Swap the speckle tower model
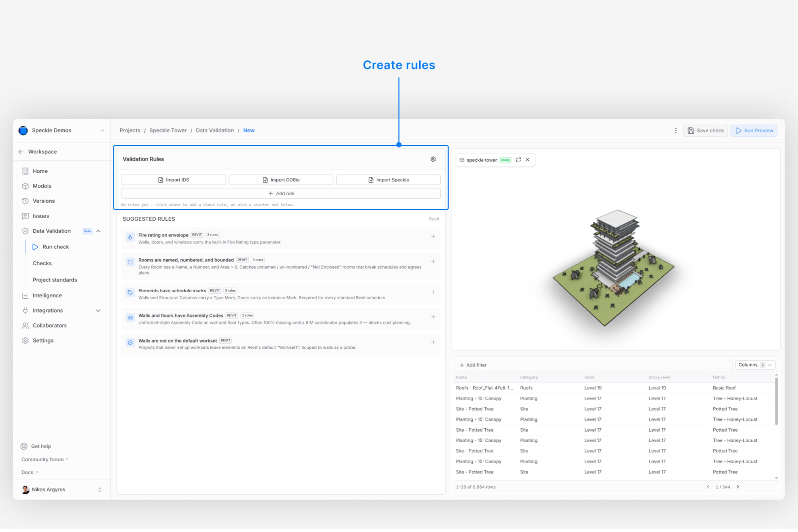Image resolution: width=798 pixels, height=532 pixels. 518,160
